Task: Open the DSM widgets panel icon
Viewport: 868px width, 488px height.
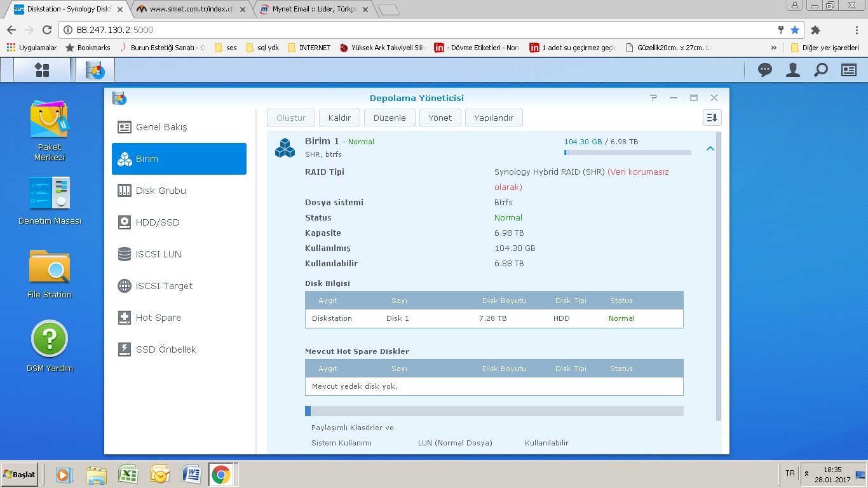Action: point(848,71)
